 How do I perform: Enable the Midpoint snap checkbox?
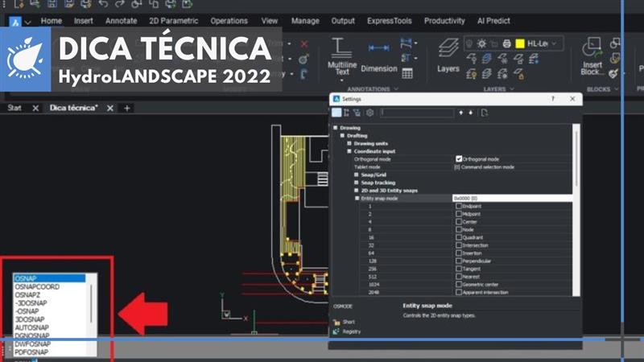pos(459,214)
